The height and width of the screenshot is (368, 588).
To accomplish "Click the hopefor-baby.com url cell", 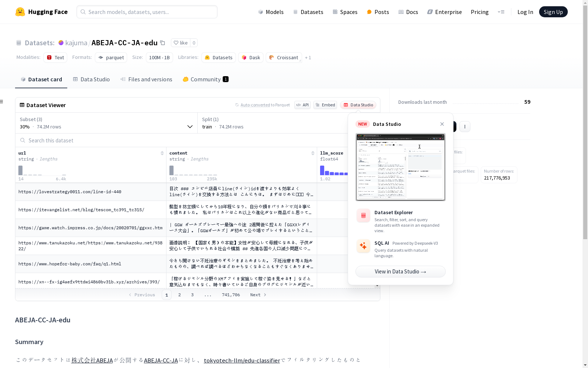I will pos(91,264).
